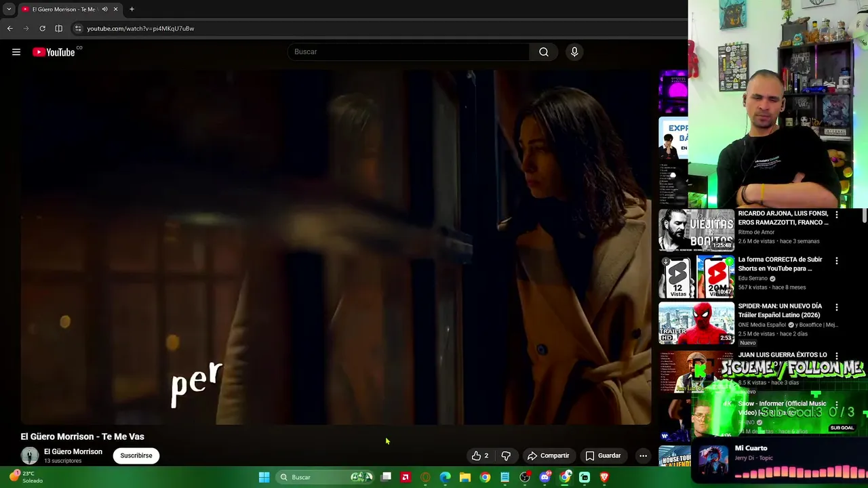Open the second Chrome profile taskbar icon
Screen dimensions: 868x488
pos(564,477)
